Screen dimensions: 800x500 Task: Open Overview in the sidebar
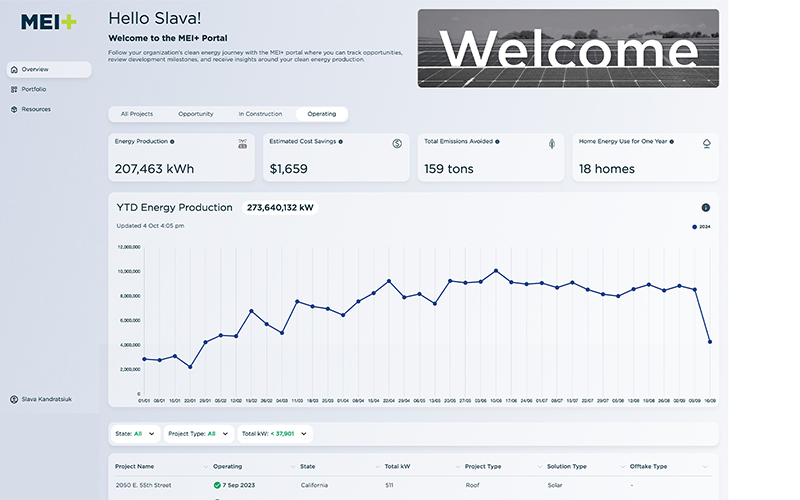(49, 69)
